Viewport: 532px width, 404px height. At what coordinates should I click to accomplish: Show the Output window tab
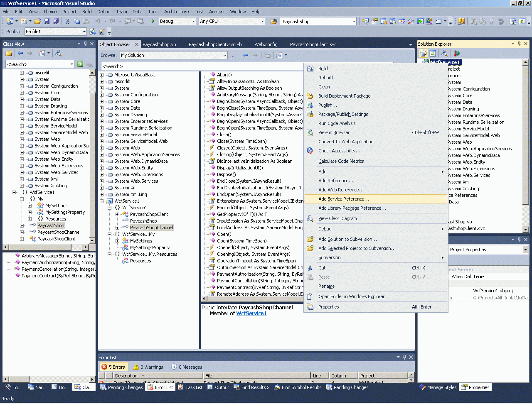(219, 387)
